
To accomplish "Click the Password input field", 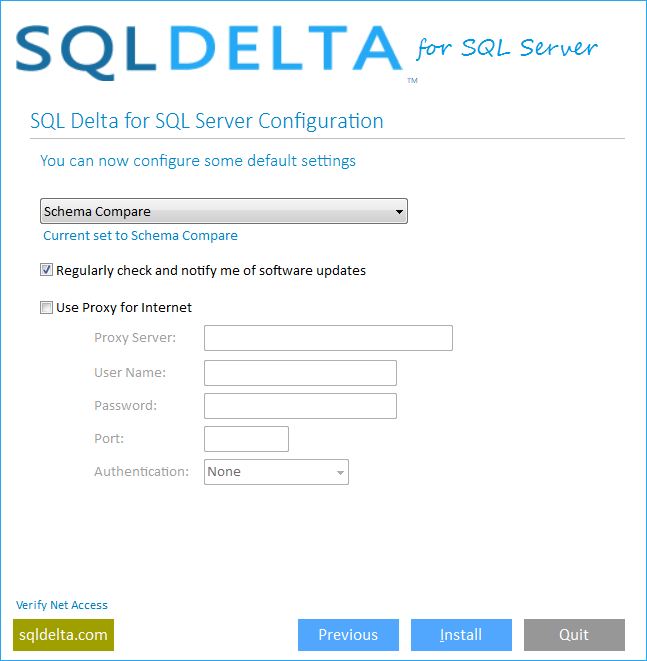I will tap(300, 406).
